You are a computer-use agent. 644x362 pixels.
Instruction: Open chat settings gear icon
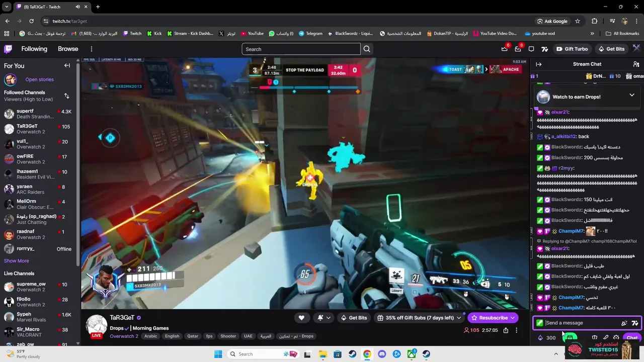616,338
